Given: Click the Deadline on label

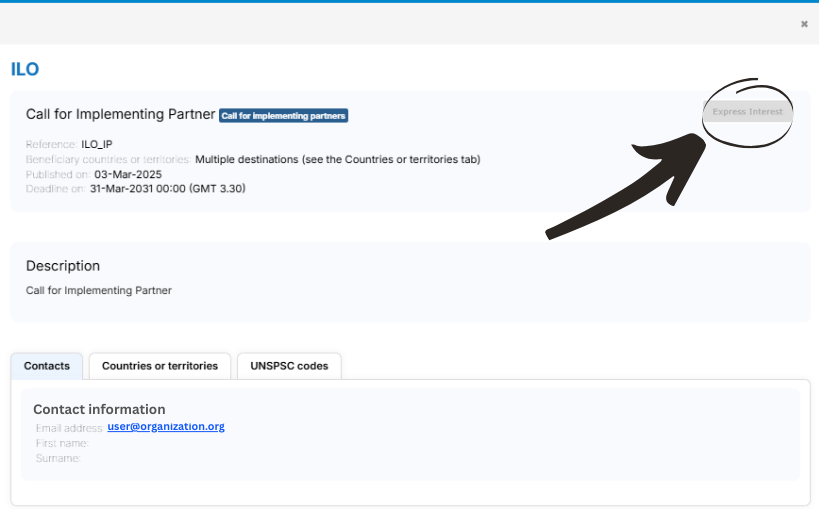Looking at the screenshot, I should click(56, 189).
